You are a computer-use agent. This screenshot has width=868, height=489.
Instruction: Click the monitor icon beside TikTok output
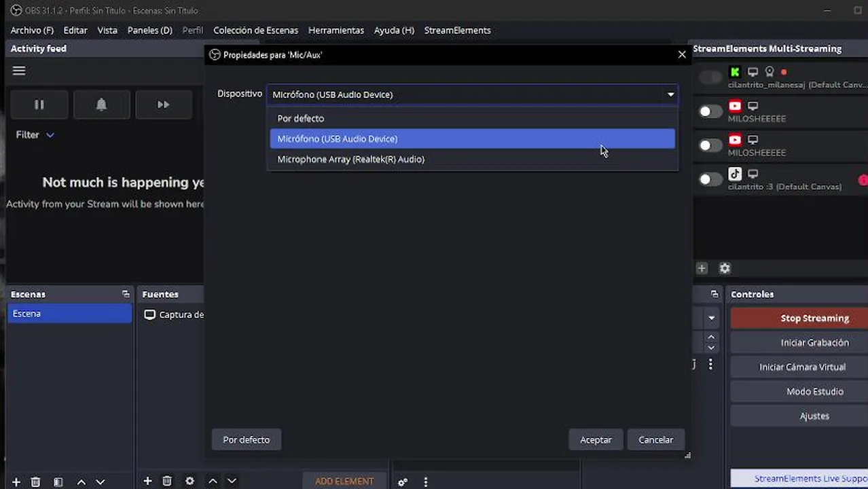[x=753, y=174]
